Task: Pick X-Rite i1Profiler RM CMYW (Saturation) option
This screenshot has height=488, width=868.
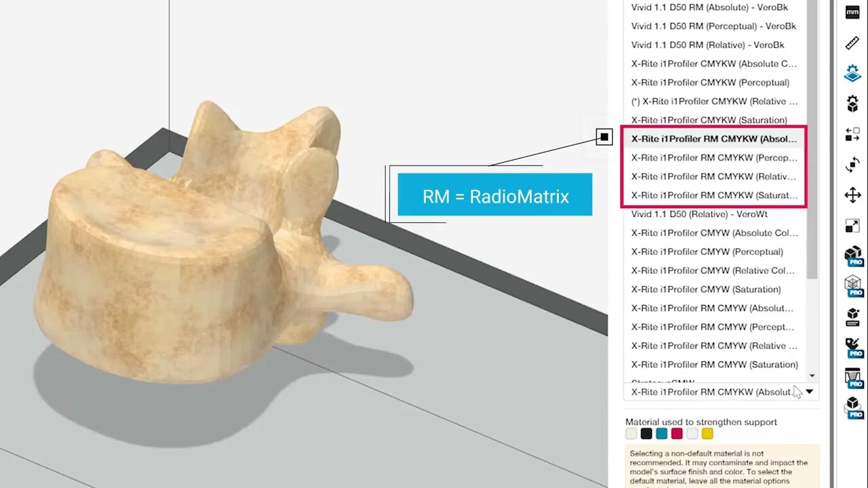Action: coord(714,365)
